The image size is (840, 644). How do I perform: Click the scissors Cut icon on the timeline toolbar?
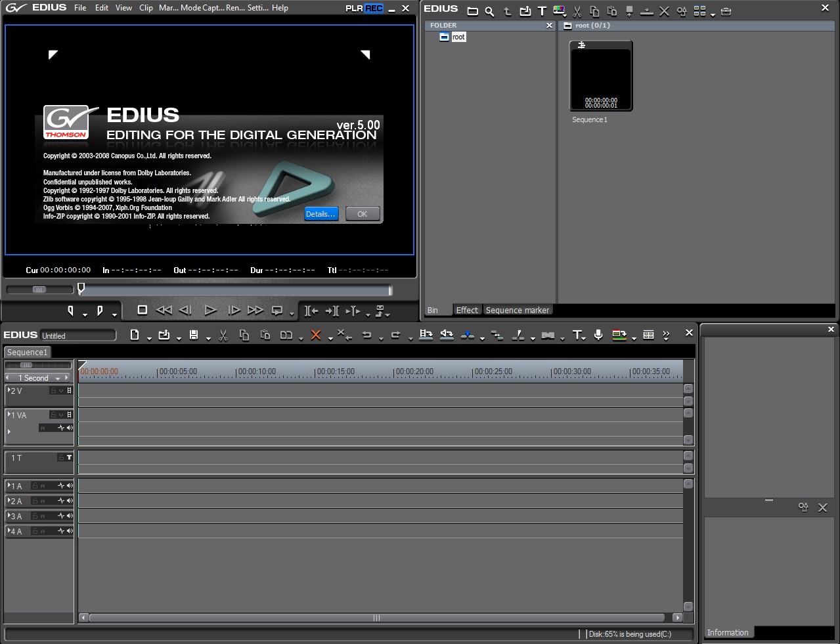[x=223, y=335]
